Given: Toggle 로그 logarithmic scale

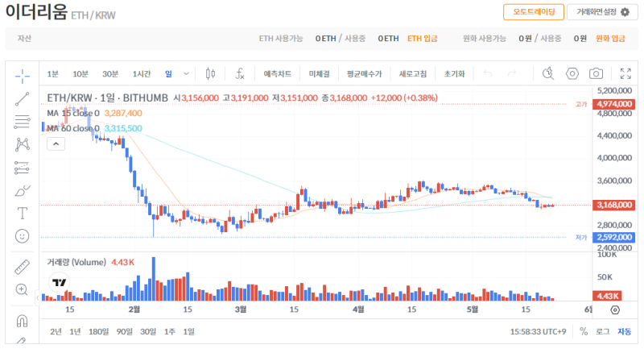Looking at the screenshot, I should tap(602, 331).
